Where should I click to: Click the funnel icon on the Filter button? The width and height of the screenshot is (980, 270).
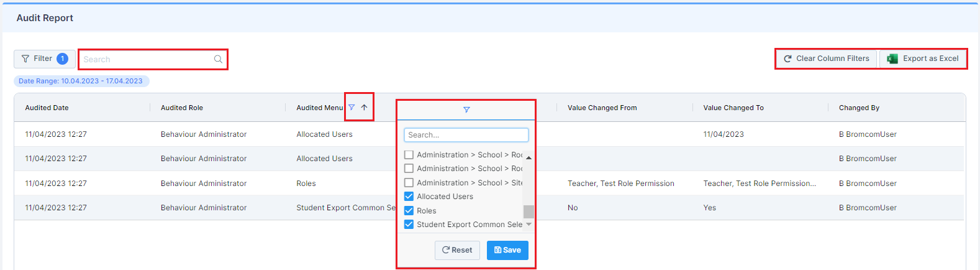coord(25,58)
